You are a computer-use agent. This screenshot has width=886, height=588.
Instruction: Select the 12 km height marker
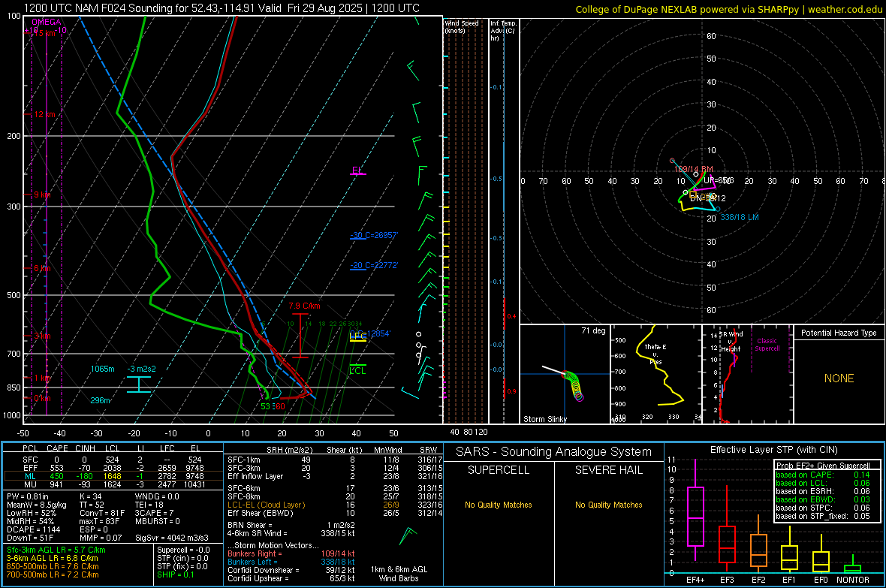45,114
